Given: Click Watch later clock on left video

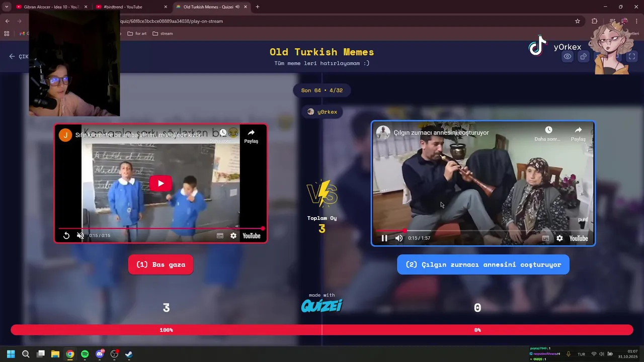Looking at the screenshot, I should coord(223,133).
